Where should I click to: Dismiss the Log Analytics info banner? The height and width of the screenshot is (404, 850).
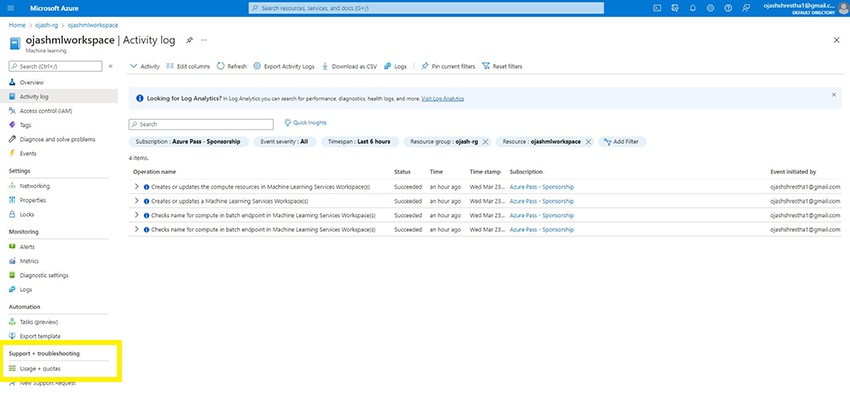click(834, 95)
